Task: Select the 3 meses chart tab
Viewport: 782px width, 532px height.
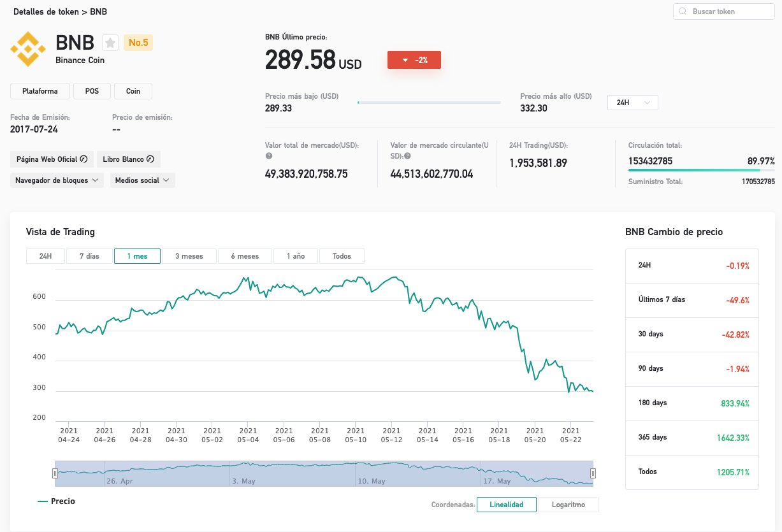Action: [189, 256]
